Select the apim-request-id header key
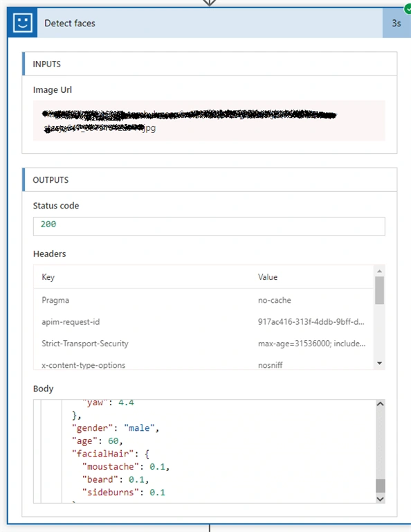Viewport: 411px width, 532px height. click(x=71, y=322)
